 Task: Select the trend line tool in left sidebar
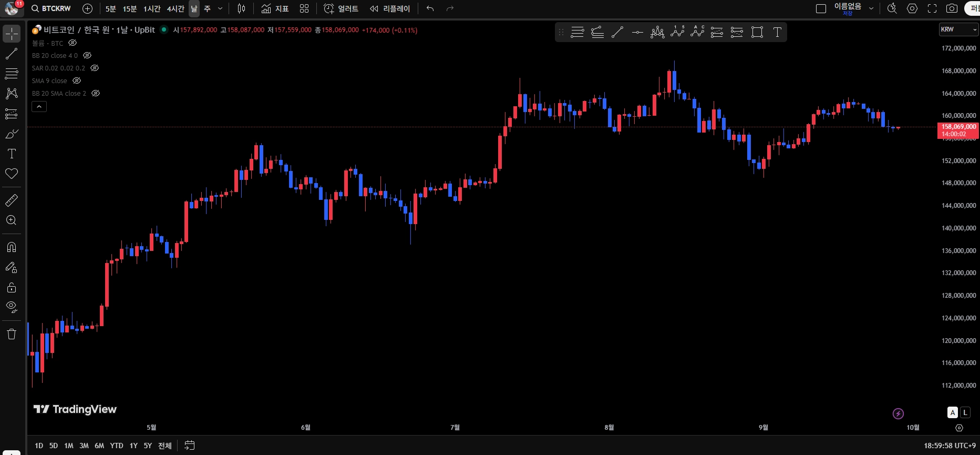pyautogui.click(x=12, y=54)
